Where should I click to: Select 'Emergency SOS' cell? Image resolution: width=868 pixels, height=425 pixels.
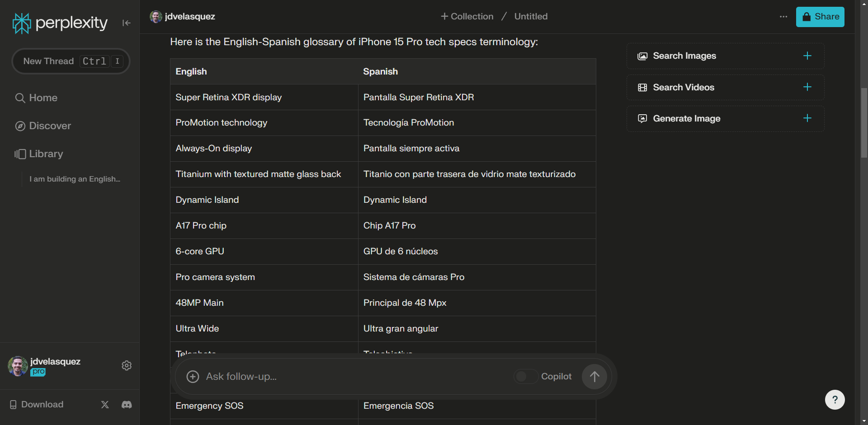tap(264, 406)
